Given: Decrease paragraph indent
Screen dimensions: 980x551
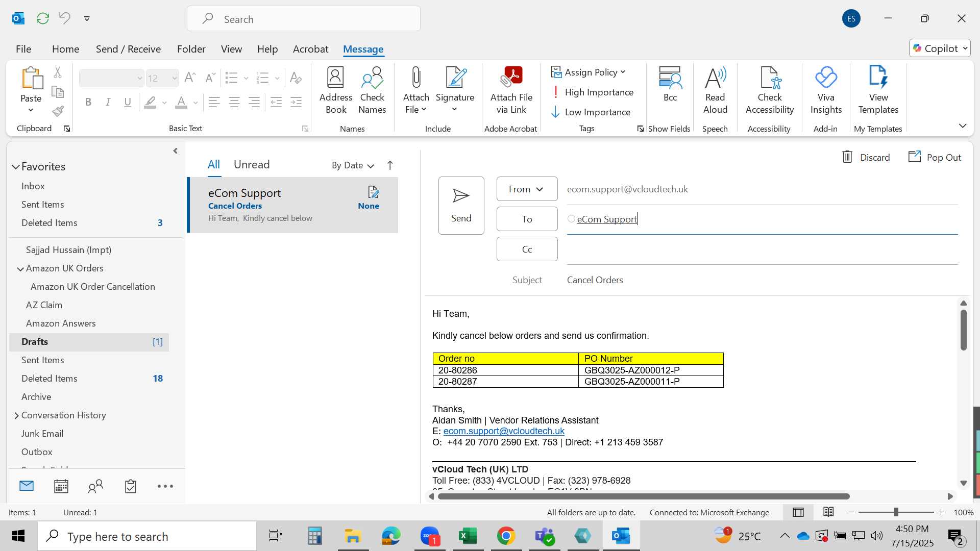Looking at the screenshot, I should click(276, 103).
